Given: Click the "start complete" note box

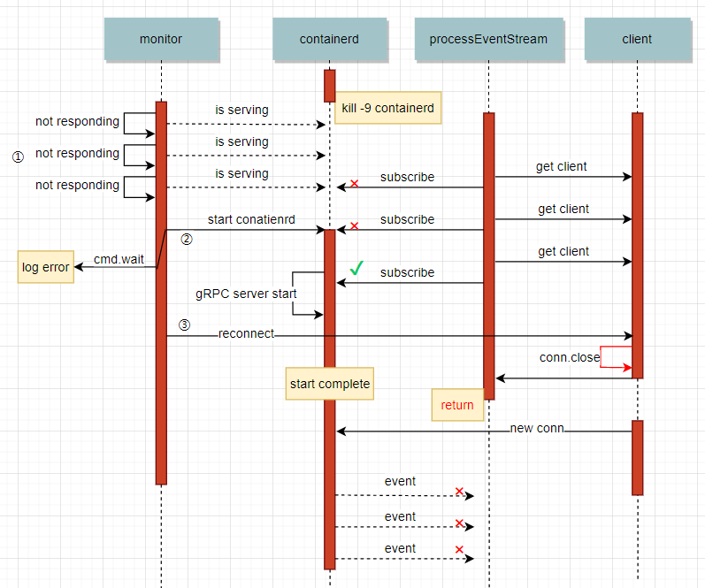Looking at the screenshot, I should point(330,385).
